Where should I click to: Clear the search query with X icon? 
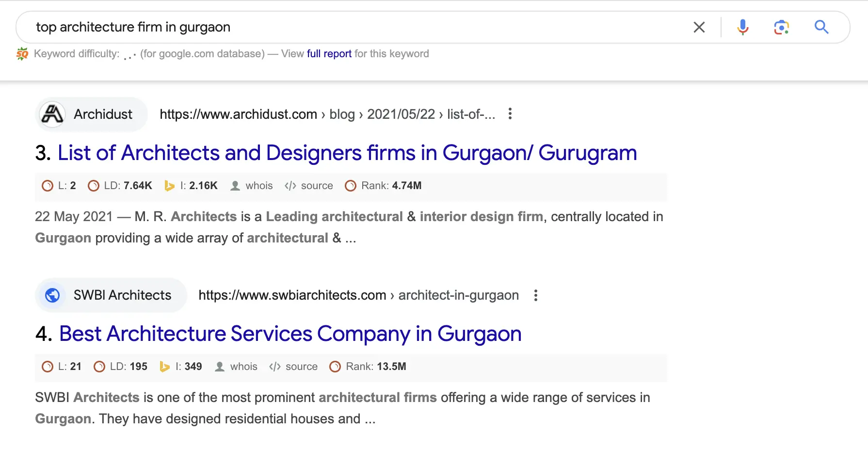pos(699,27)
